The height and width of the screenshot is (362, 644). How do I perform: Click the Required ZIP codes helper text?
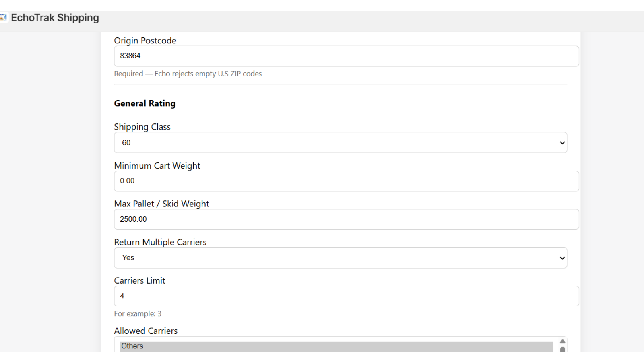coord(188,74)
